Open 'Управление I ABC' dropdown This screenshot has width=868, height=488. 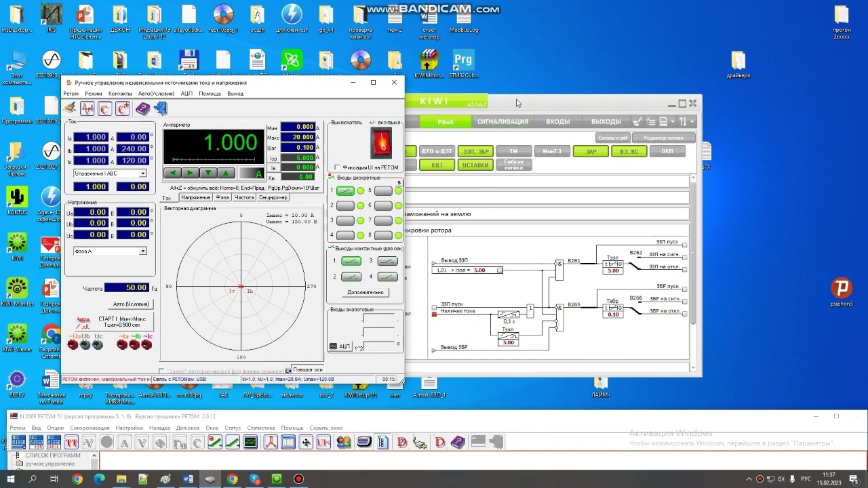point(142,174)
